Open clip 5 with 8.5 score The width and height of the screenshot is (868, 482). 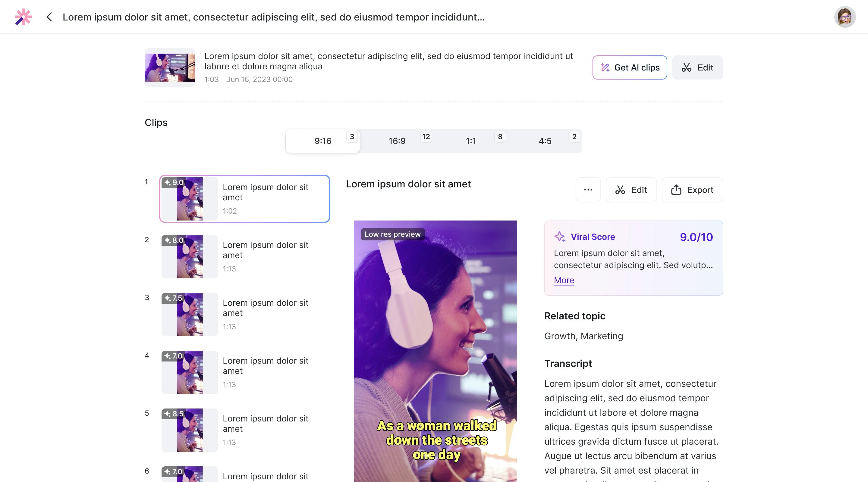point(244,430)
